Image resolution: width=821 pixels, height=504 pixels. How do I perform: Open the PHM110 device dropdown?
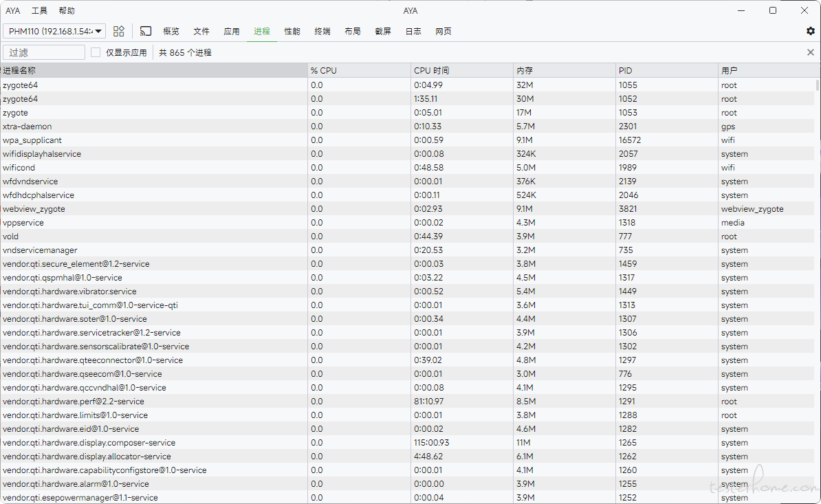[x=55, y=31]
